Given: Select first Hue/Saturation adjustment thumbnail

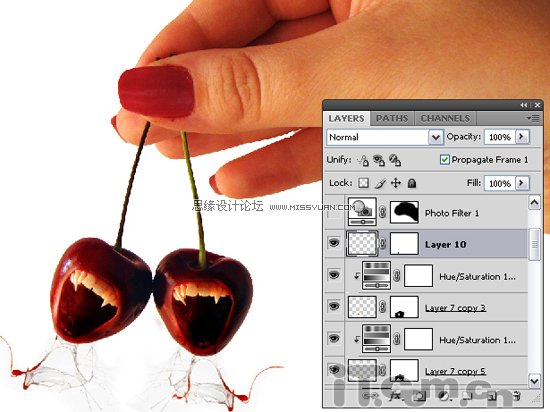Looking at the screenshot, I should click(x=376, y=276).
